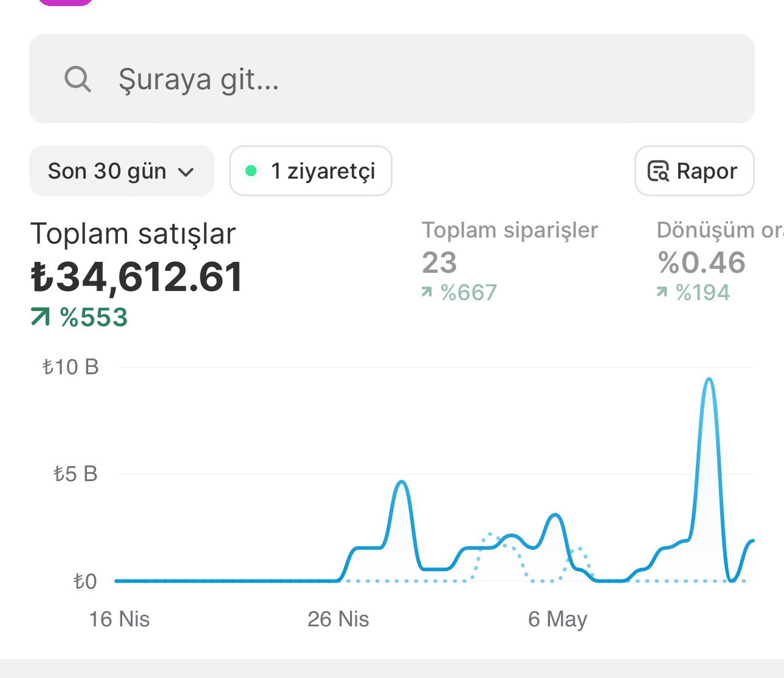Open the 1 ziyaretçi live view button
The height and width of the screenshot is (678, 784).
coord(311,171)
